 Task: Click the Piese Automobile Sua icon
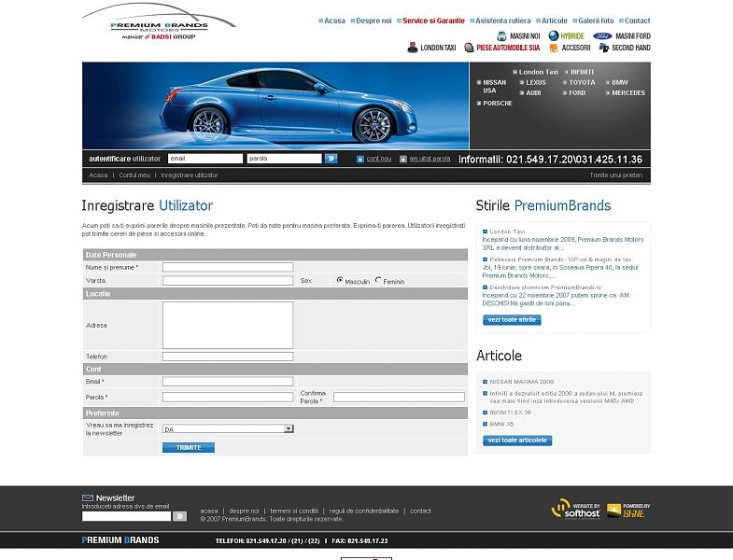click(x=469, y=48)
